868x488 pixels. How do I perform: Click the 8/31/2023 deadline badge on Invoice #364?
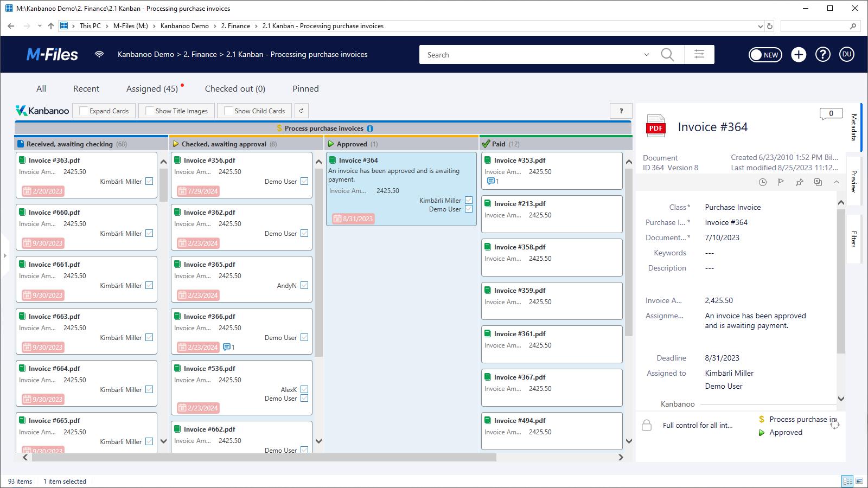click(353, 219)
